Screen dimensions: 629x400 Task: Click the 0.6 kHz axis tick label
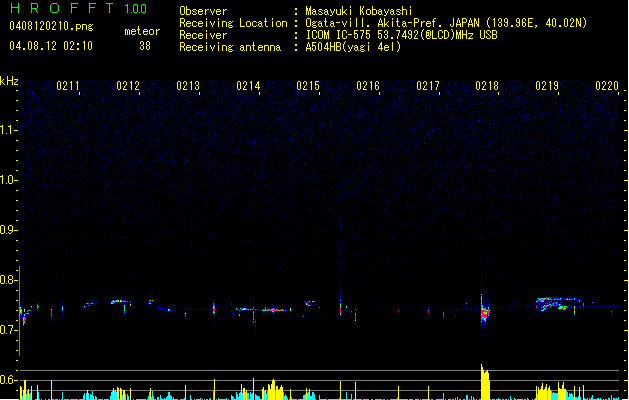tap(7, 380)
